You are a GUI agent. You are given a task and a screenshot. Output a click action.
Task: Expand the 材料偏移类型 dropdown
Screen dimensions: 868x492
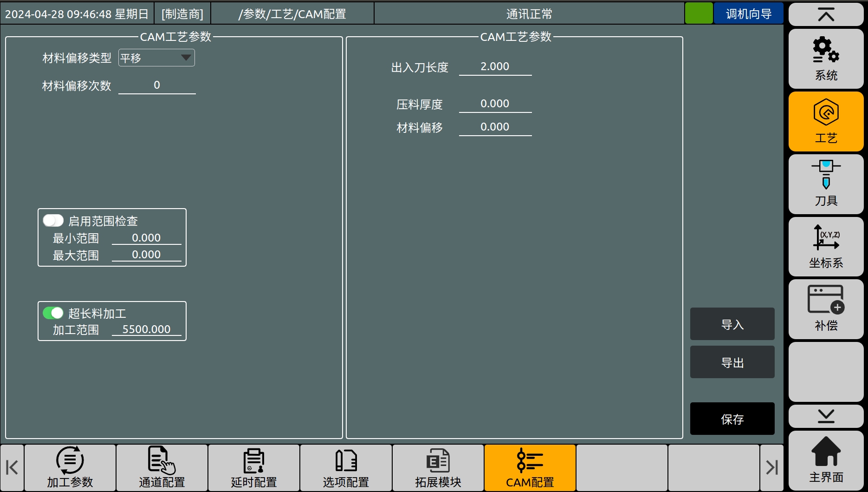156,58
